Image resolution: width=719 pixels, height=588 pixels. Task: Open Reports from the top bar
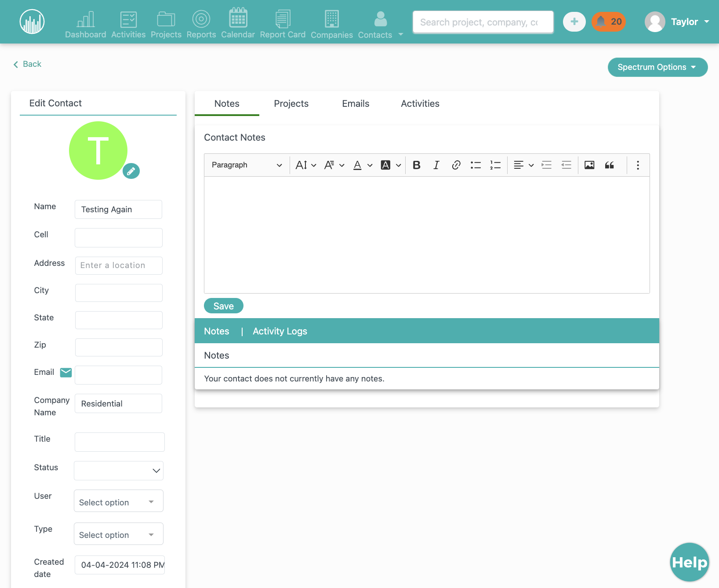click(x=201, y=24)
